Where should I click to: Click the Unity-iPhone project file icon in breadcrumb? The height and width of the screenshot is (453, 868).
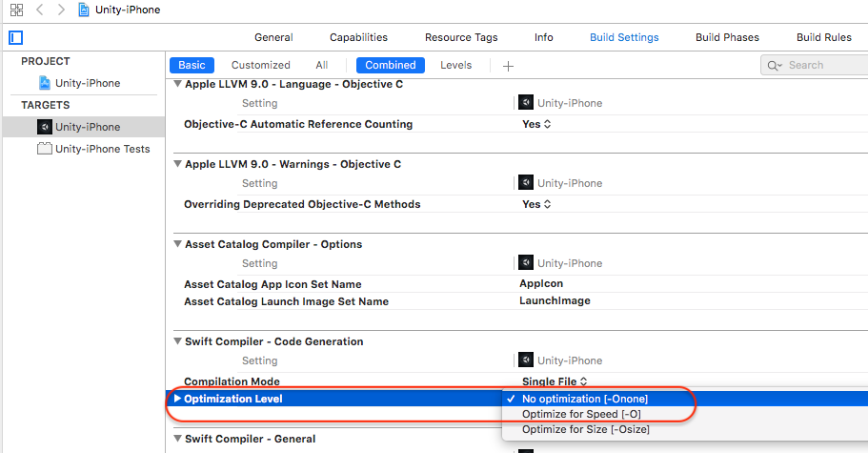click(x=84, y=10)
